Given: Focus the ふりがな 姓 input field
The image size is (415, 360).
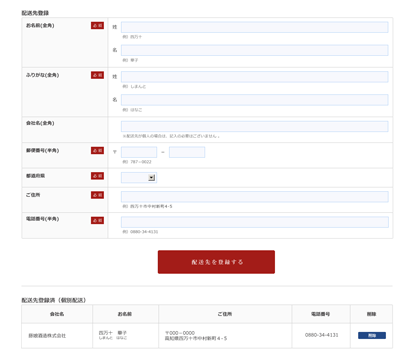Looking at the screenshot, I should click(255, 77).
